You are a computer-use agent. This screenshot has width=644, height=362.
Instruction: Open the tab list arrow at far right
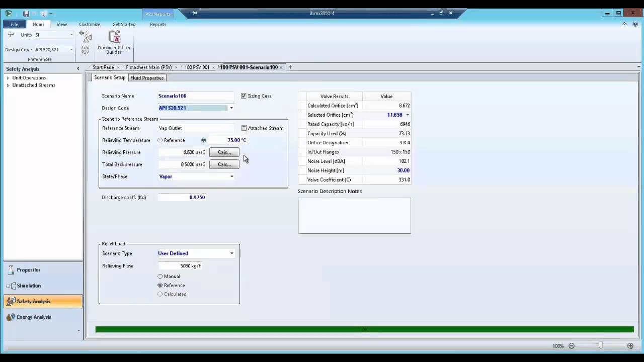(x=639, y=67)
